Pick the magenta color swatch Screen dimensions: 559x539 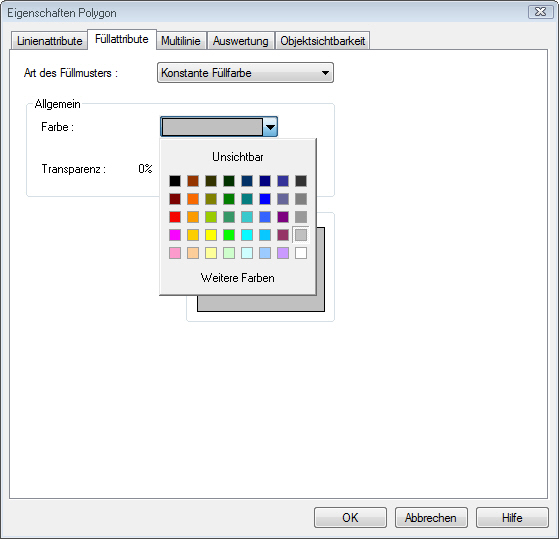click(x=175, y=235)
